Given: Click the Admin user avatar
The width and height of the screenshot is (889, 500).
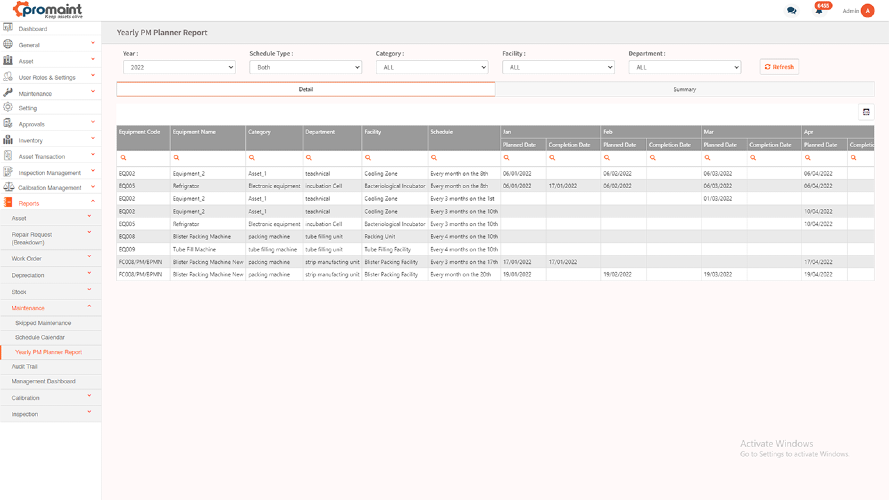Looking at the screenshot, I should pyautogui.click(x=867, y=11).
